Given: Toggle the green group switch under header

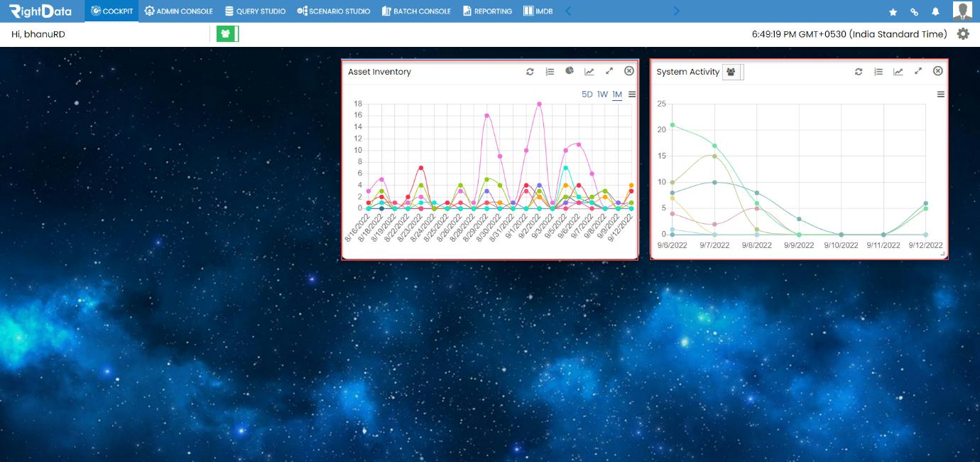Looking at the screenshot, I should (228, 33).
